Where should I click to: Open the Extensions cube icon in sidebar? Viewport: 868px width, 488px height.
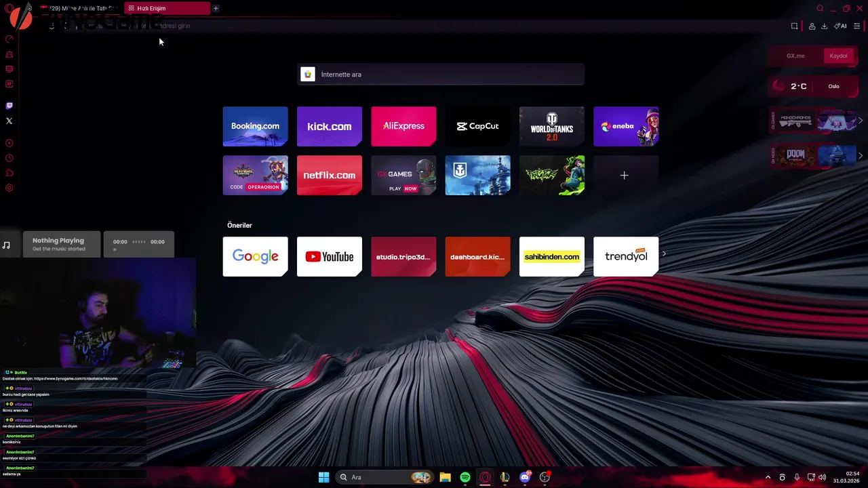(x=9, y=173)
